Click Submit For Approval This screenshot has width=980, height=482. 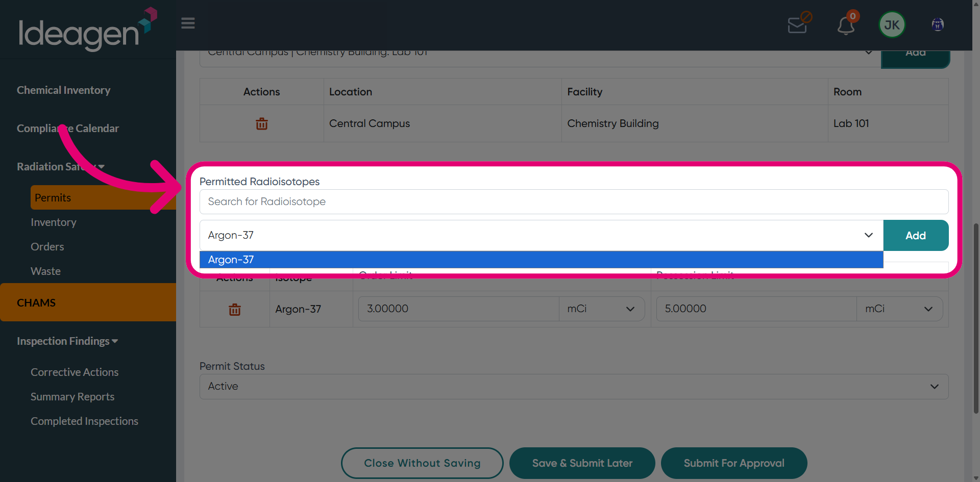734,463
